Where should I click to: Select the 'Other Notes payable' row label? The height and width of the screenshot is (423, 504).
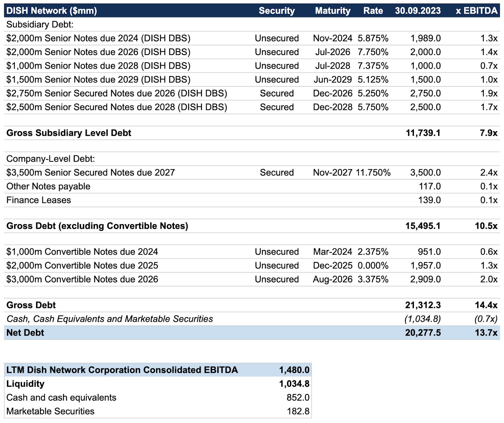point(48,186)
